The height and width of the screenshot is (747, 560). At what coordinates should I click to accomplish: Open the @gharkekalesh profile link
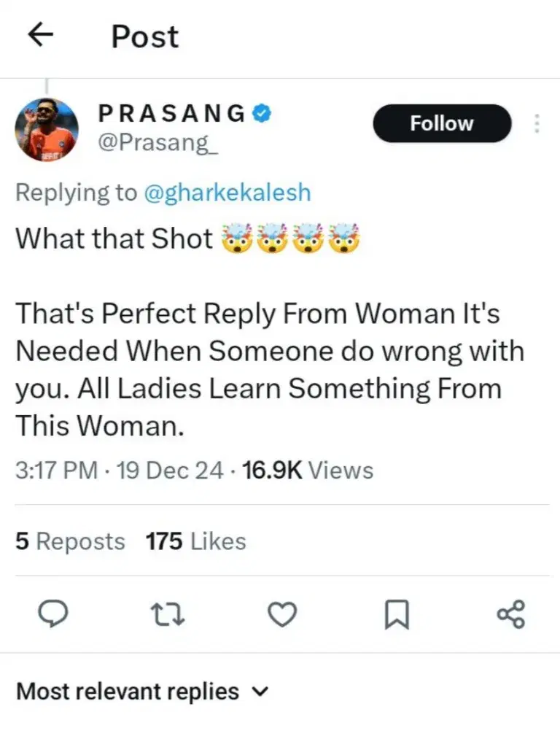pos(227,193)
